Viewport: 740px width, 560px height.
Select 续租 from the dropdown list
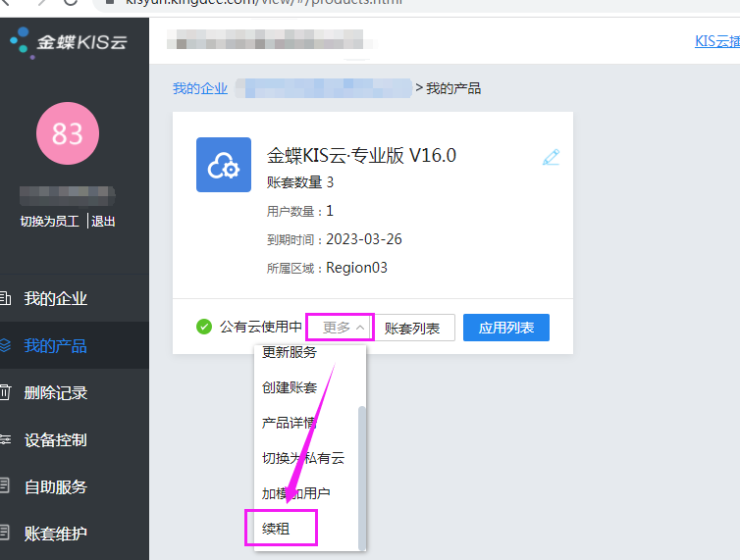click(x=281, y=529)
